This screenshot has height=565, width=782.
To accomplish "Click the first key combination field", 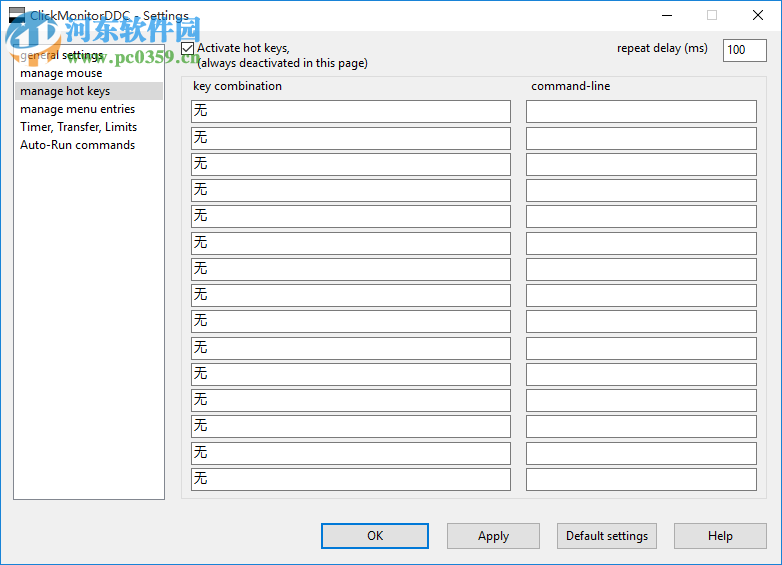I will (351, 111).
